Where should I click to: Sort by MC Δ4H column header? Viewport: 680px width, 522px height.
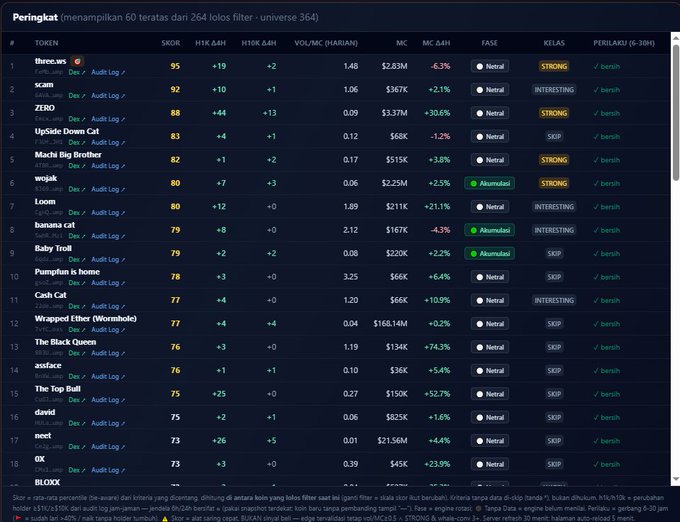click(x=436, y=43)
